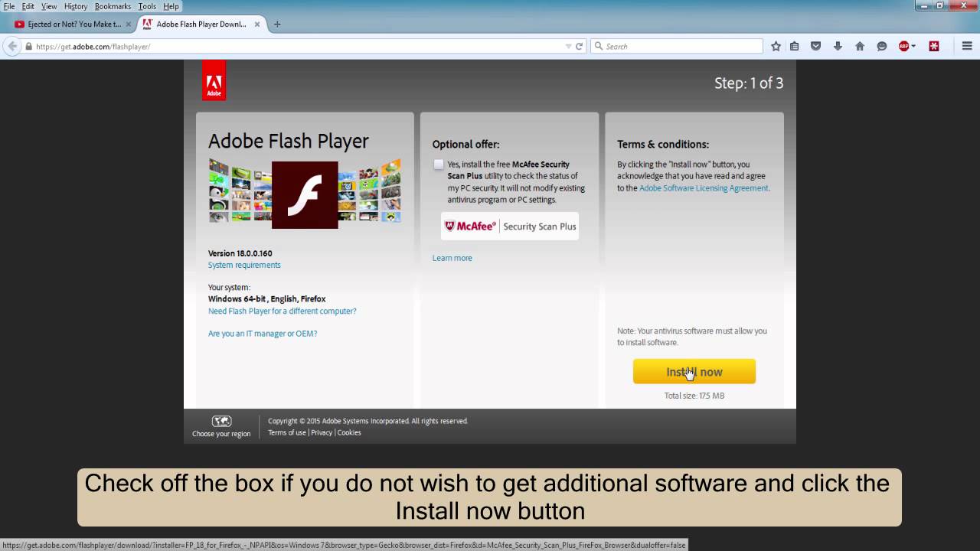The image size is (980, 551).
Task: Open the System requirements link
Action: [x=244, y=265]
